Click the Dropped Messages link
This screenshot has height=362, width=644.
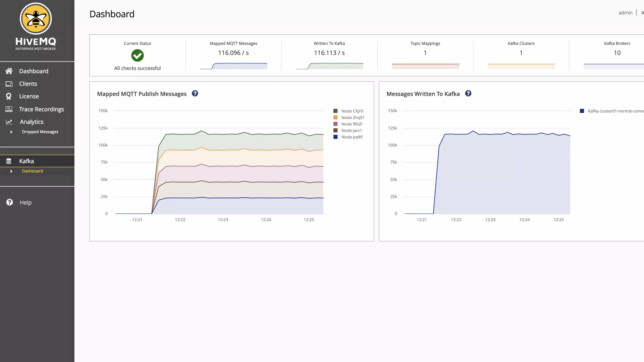[40, 132]
